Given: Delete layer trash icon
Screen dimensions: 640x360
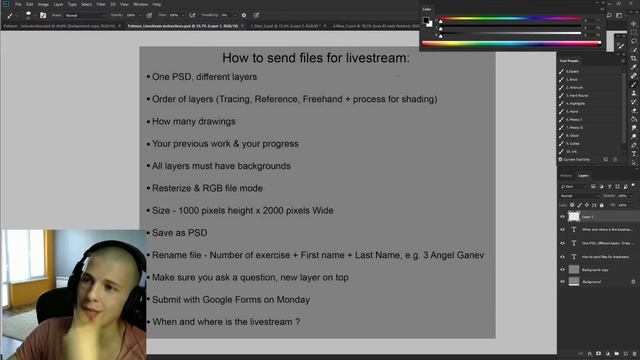Looking at the screenshot, I should pos(634,353).
